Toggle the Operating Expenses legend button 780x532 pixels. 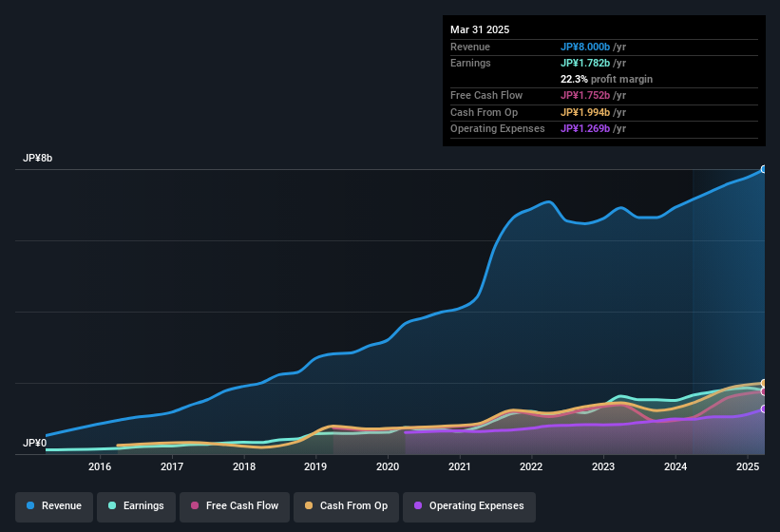click(x=469, y=506)
